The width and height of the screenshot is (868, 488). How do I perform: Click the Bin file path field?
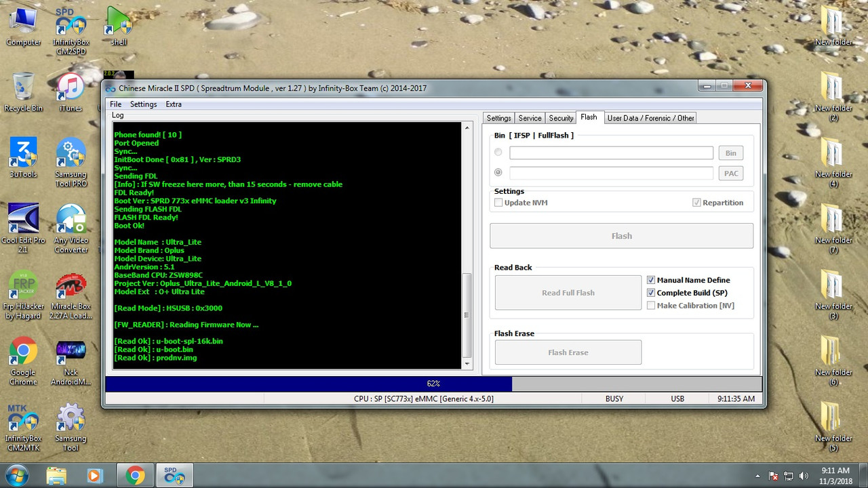tap(612, 153)
